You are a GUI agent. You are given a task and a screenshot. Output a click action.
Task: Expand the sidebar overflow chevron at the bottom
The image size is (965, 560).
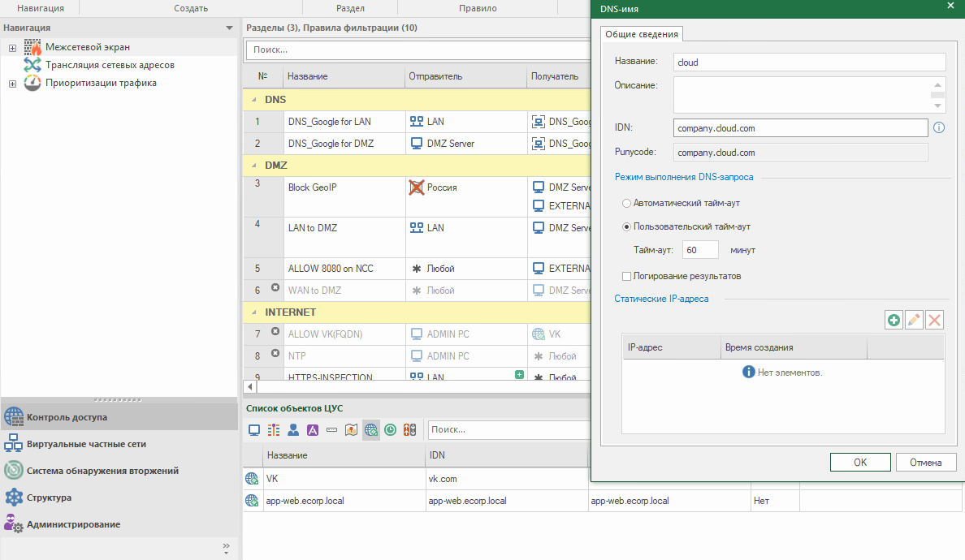[226, 548]
